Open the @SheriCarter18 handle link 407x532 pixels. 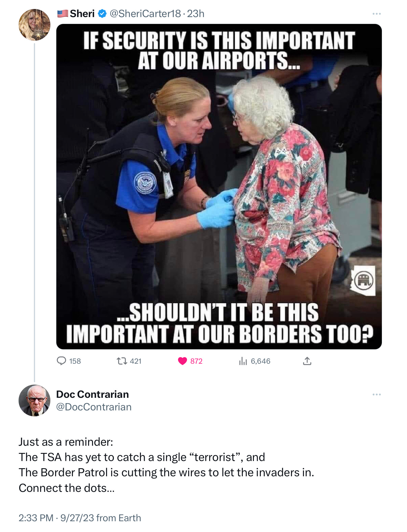point(145,14)
